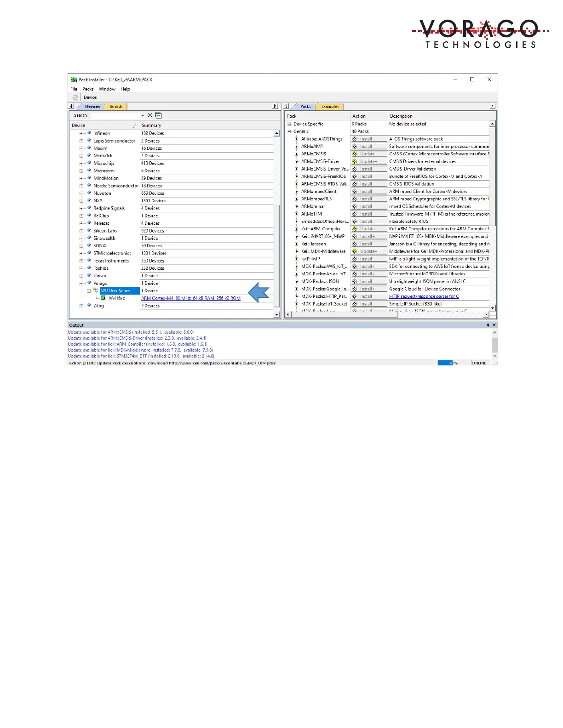The image size is (563, 728).
Task: Click the left arrow icon by the Devices tab
Action: tap(71, 106)
